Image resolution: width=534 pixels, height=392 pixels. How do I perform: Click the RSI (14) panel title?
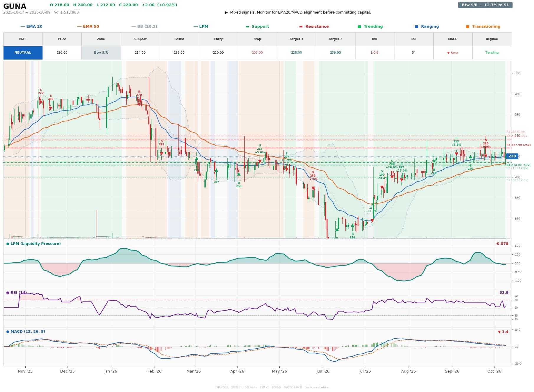coord(19,293)
